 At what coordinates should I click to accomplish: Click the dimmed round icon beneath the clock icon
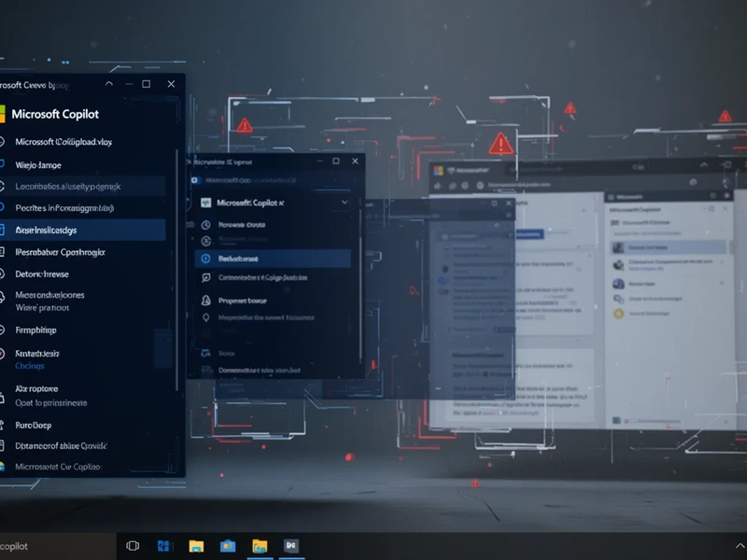(x=205, y=241)
